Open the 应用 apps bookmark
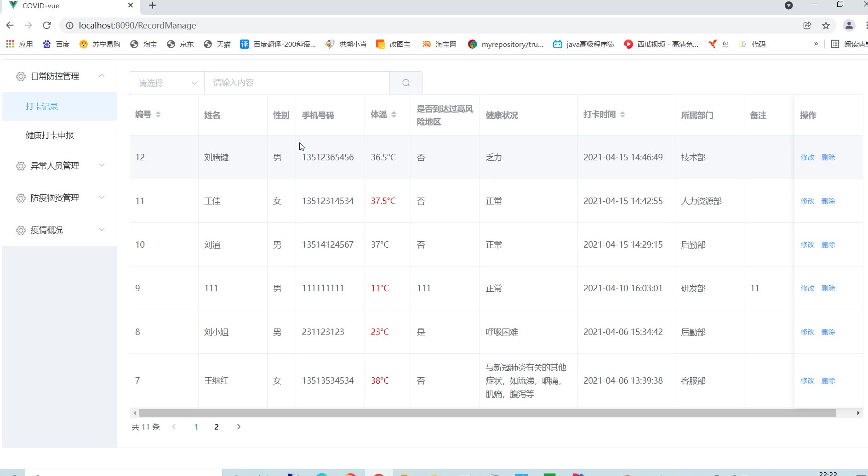 coord(19,44)
